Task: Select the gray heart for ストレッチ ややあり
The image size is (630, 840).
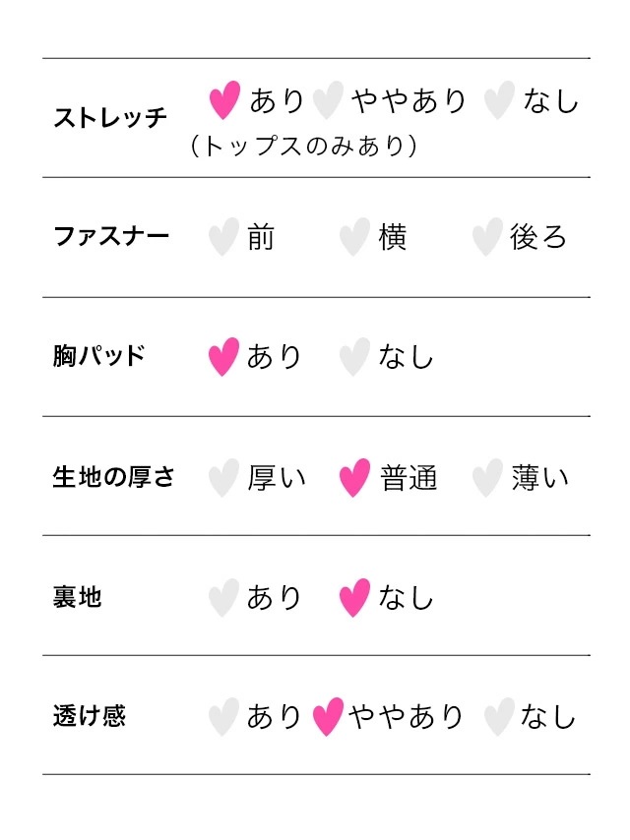Action: [x=328, y=99]
